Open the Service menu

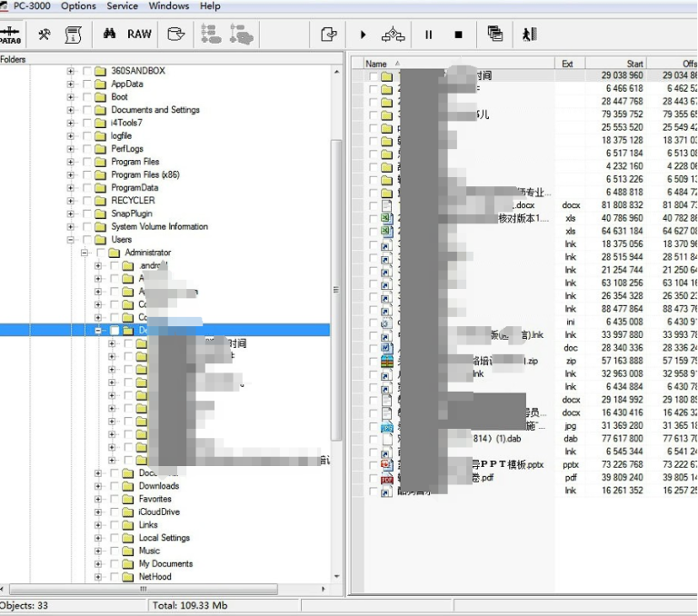coord(123,6)
